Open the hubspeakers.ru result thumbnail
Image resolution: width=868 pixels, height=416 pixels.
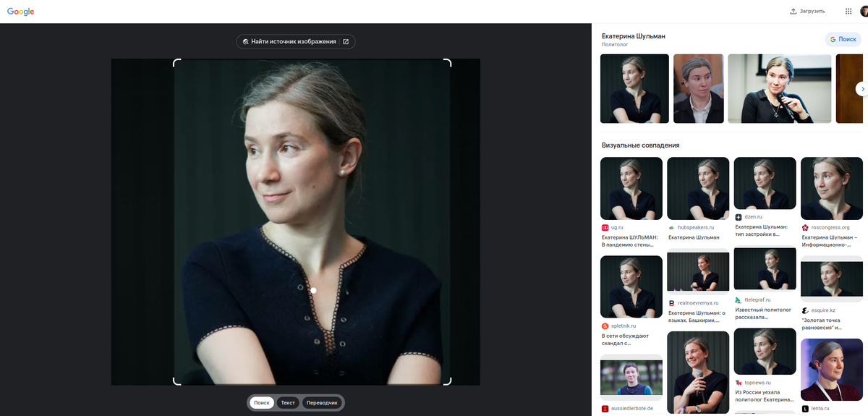coord(698,189)
